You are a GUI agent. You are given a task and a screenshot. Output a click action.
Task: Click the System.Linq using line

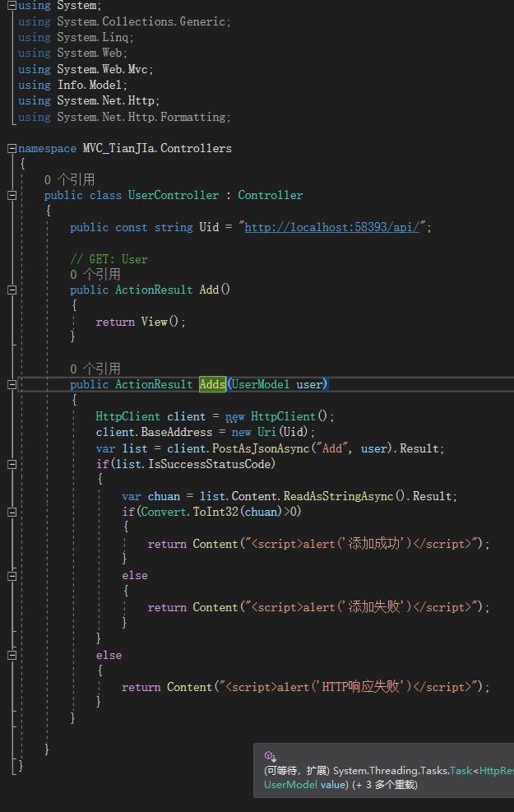[76, 37]
